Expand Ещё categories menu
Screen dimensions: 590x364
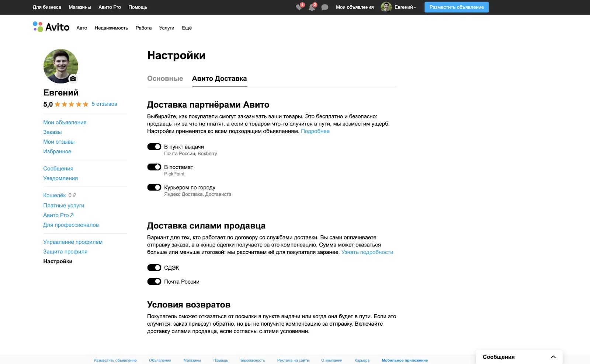click(x=187, y=28)
